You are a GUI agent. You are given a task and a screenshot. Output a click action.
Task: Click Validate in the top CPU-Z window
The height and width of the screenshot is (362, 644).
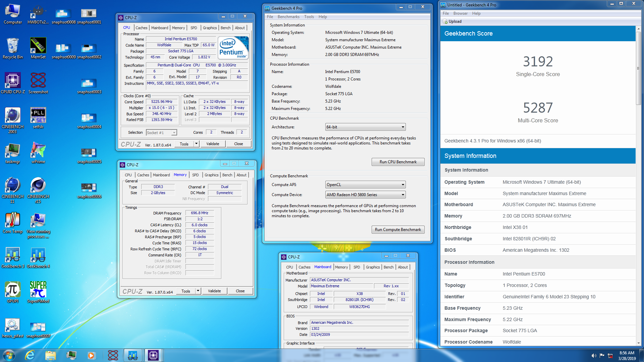(213, 144)
